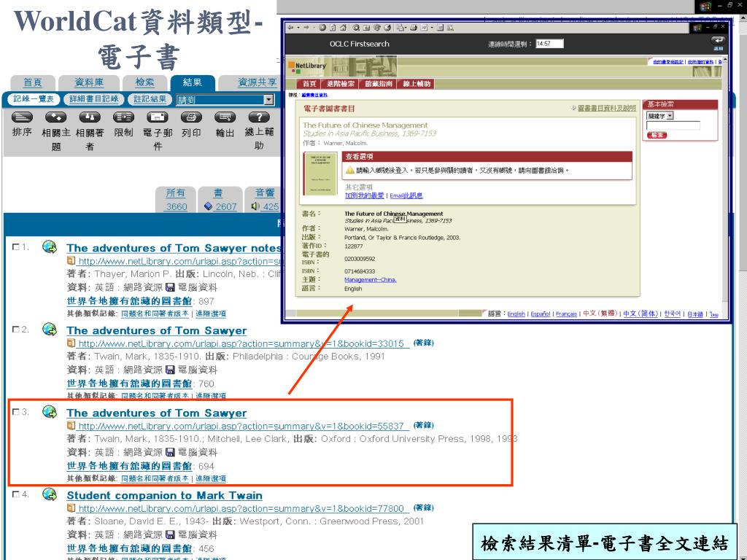Screen dimensions: 747x560
Task: Click the globe icon of record 3
Action: coord(50,411)
